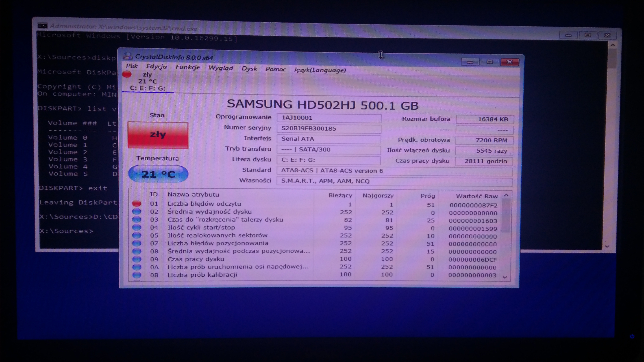This screenshot has height=362, width=644.
Task: Click the blue status icon for attribute 05
Action: tap(137, 235)
